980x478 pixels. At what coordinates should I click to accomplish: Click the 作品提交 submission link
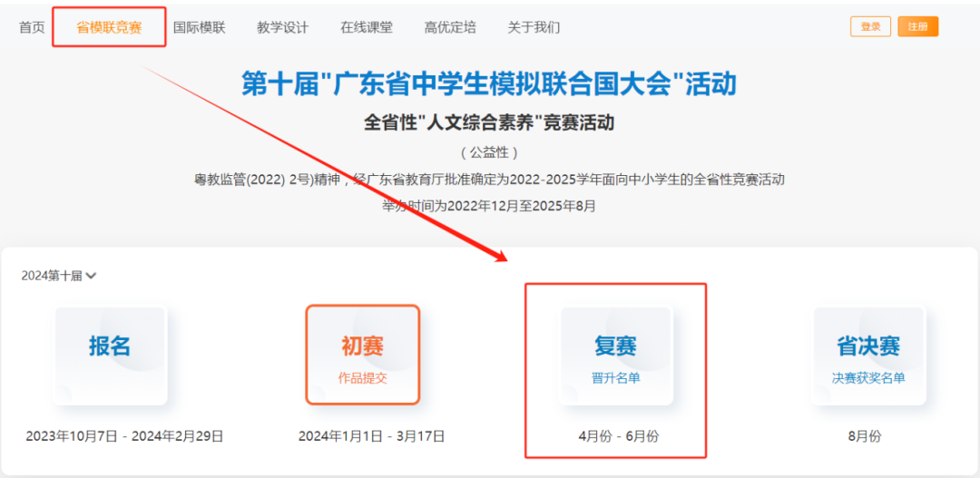coord(362,377)
